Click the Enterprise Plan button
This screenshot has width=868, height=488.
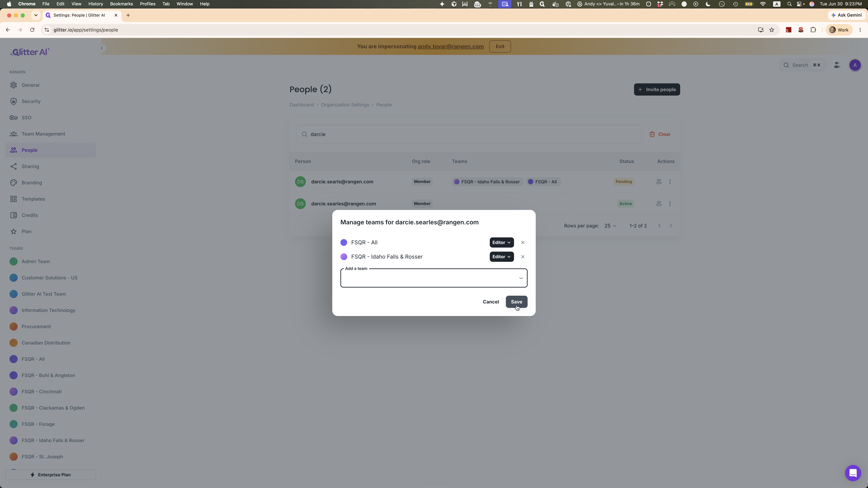pos(51,475)
